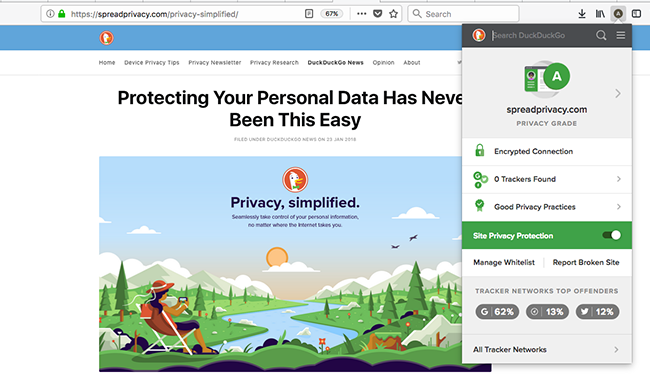Open the Privacy Newsletter nav item
650x385 pixels.
tap(215, 63)
